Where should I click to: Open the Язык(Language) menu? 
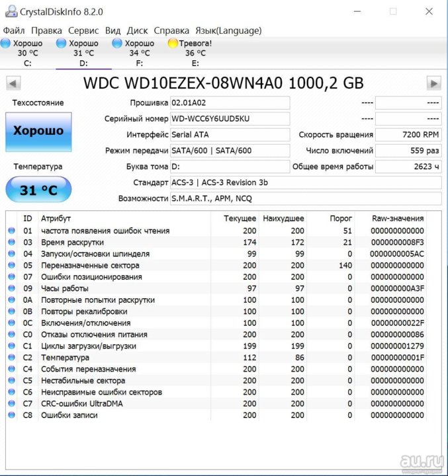228,30
